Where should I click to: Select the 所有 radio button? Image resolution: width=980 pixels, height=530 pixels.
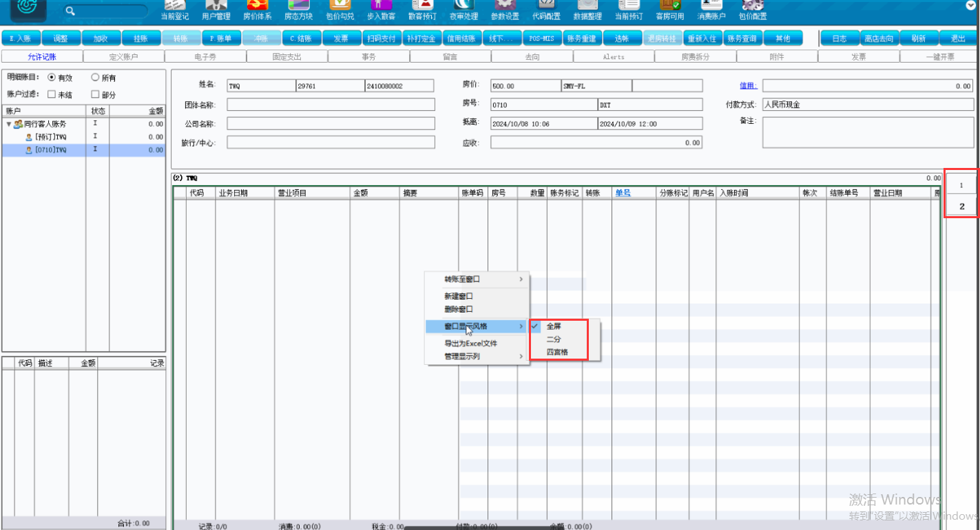95,78
